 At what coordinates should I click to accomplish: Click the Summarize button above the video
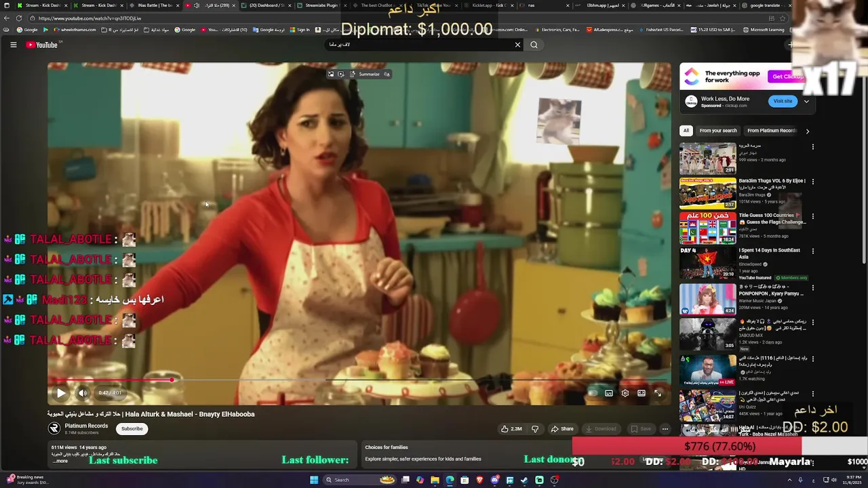coord(365,74)
